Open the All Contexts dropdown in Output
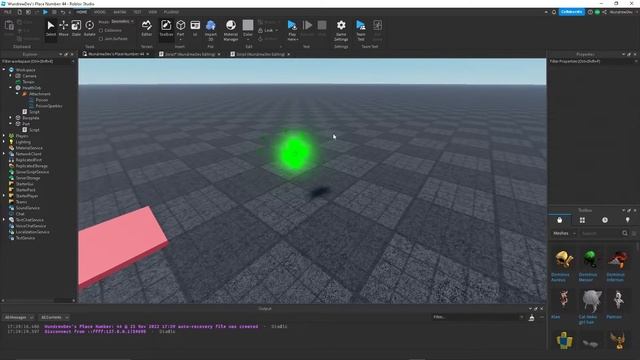Screen dimensions: 640x360 tap(54, 317)
